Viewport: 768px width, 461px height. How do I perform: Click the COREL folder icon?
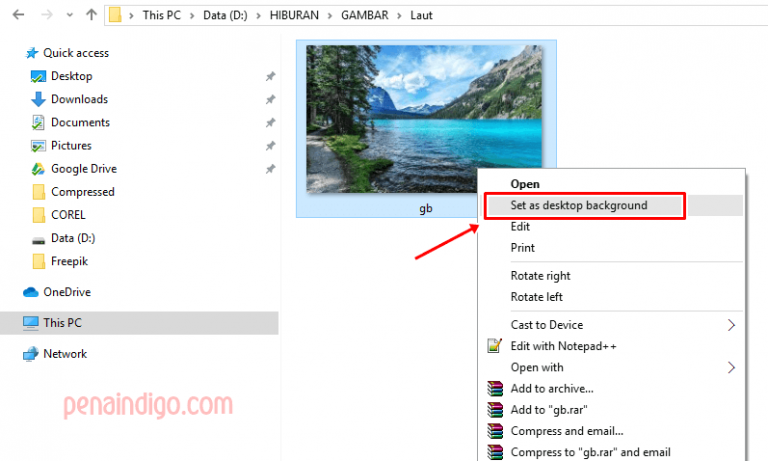tap(39, 215)
